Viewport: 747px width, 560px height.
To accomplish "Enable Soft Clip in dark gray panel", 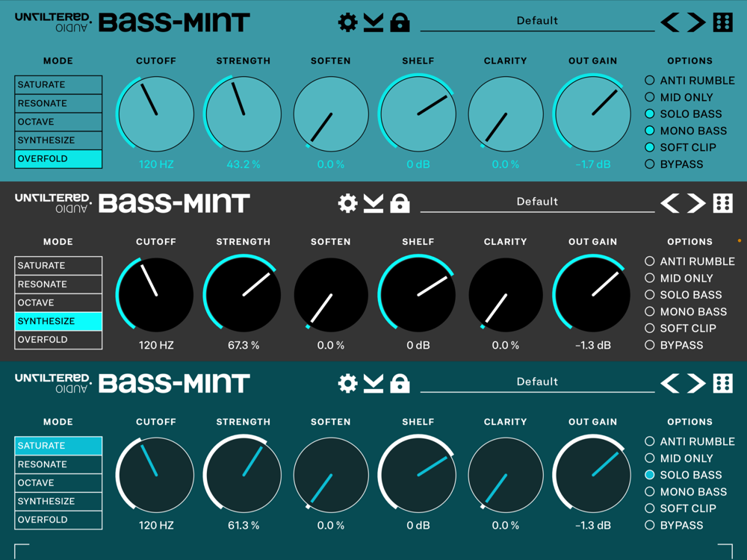I will pyautogui.click(x=649, y=328).
